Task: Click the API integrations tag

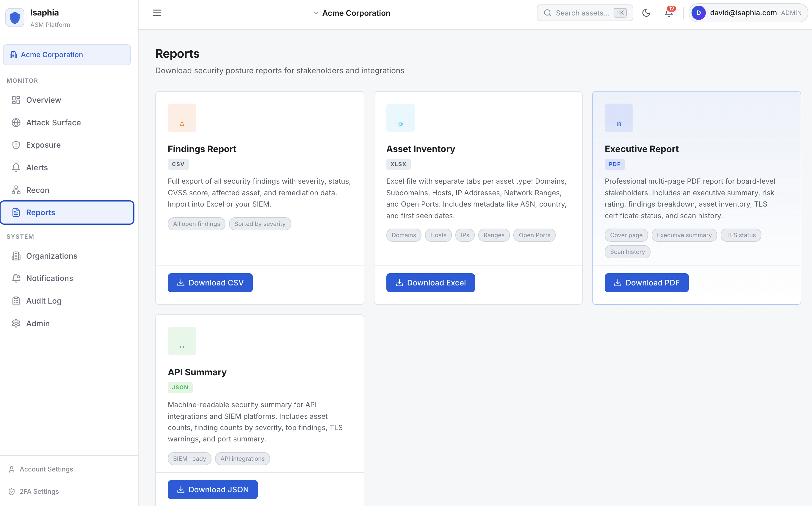Action: pyautogui.click(x=242, y=459)
